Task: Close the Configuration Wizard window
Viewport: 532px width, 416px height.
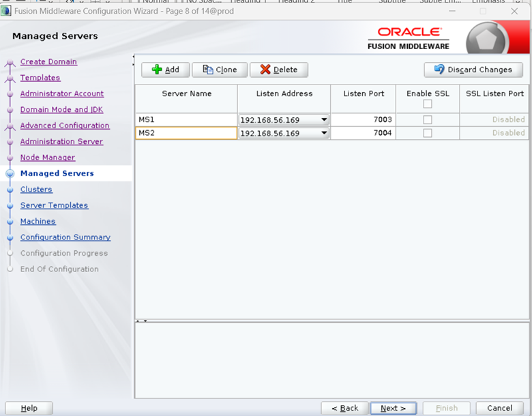Action: pos(514,11)
